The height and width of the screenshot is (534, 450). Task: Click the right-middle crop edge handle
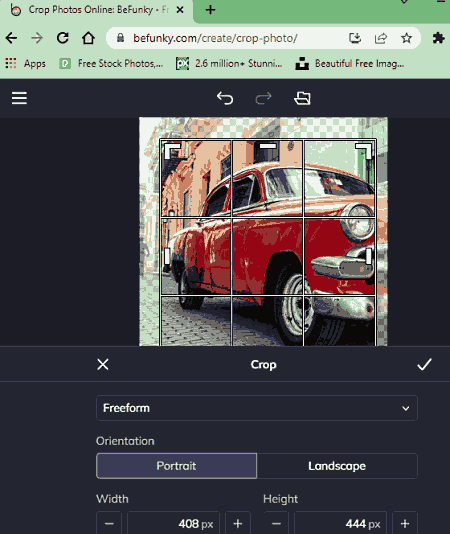pyautogui.click(x=369, y=256)
